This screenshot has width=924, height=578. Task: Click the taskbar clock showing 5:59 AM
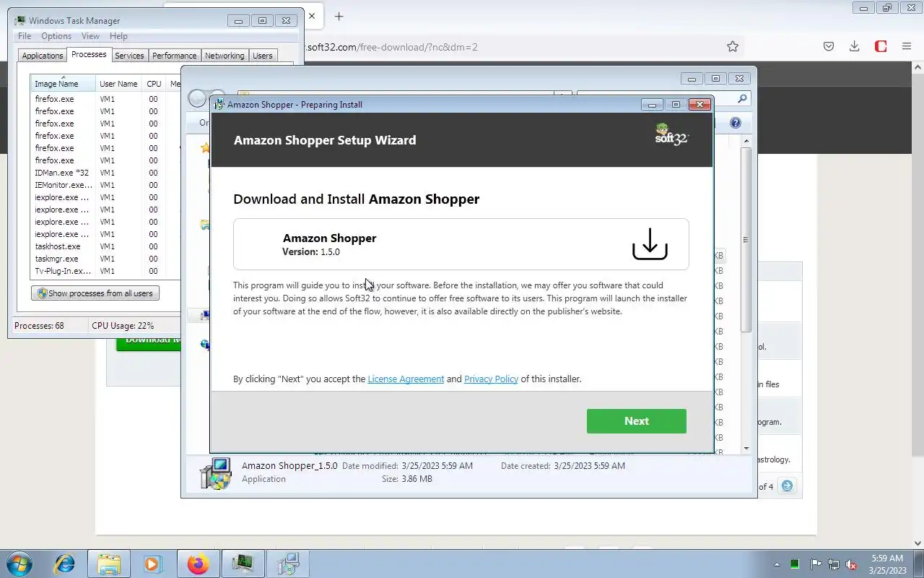887,564
